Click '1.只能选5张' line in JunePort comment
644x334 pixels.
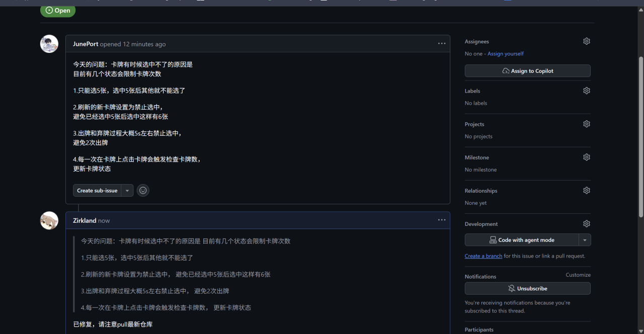pos(129,91)
